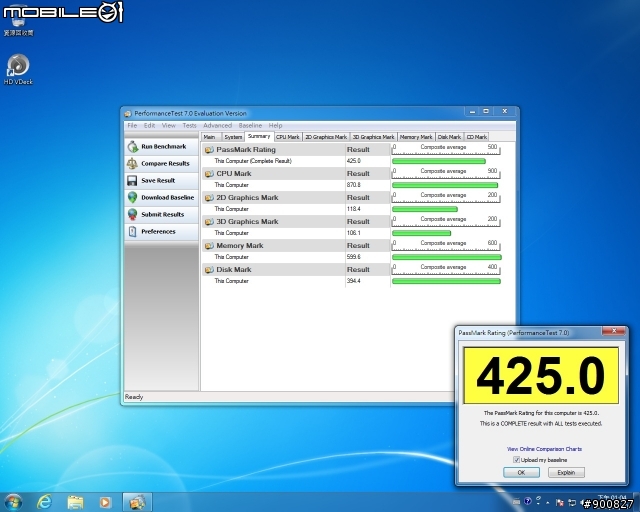Click the Compare Results scales icon
The height and width of the screenshot is (512, 640).
click(132, 163)
